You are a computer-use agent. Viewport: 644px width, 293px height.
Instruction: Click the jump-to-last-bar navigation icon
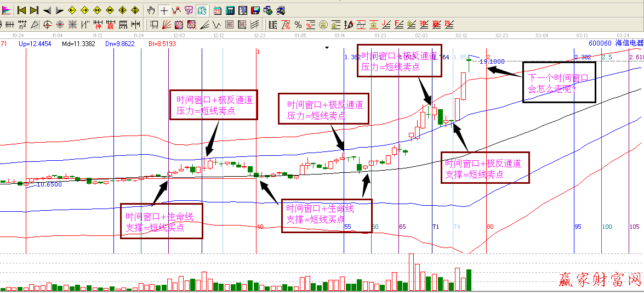pos(34,10)
